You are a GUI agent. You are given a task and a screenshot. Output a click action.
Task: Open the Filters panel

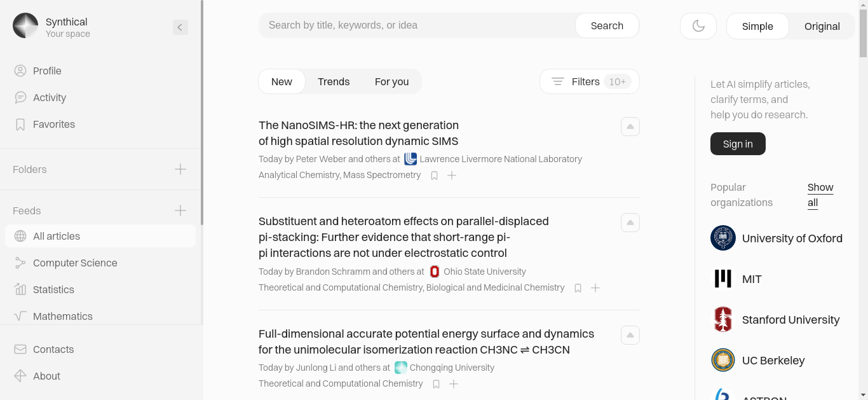[590, 81]
